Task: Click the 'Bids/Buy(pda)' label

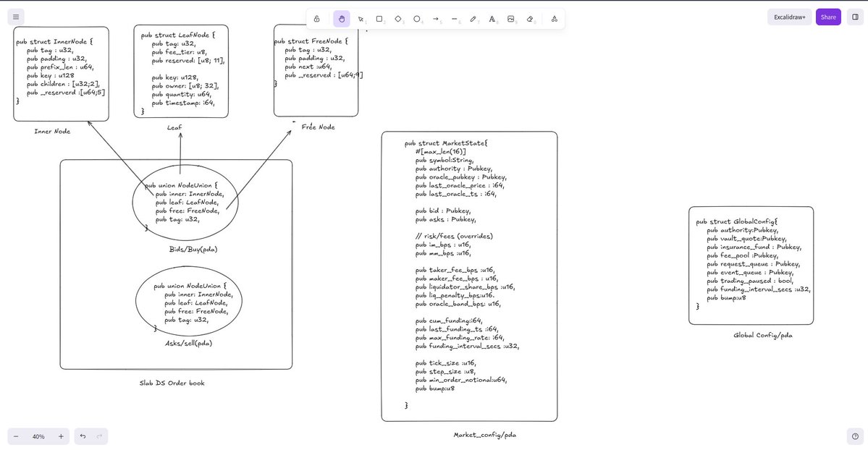Action: [193, 250]
